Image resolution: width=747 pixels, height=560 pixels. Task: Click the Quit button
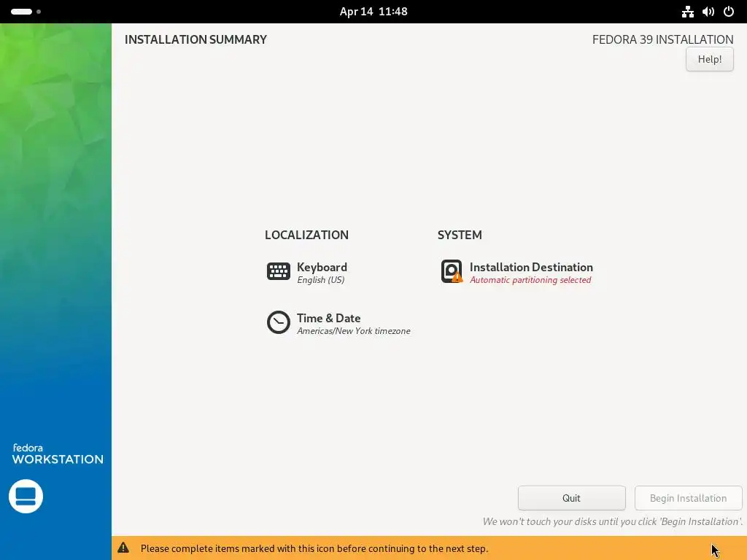pos(571,498)
